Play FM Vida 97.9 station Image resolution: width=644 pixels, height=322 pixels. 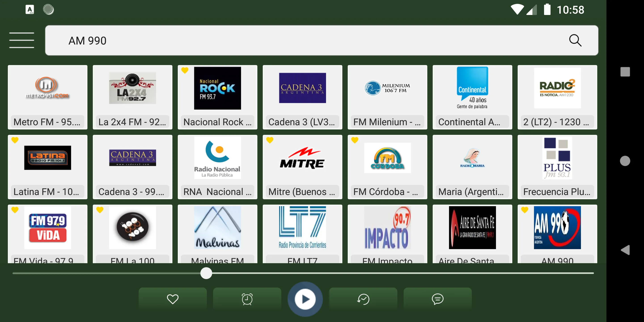[x=47, y=234]
